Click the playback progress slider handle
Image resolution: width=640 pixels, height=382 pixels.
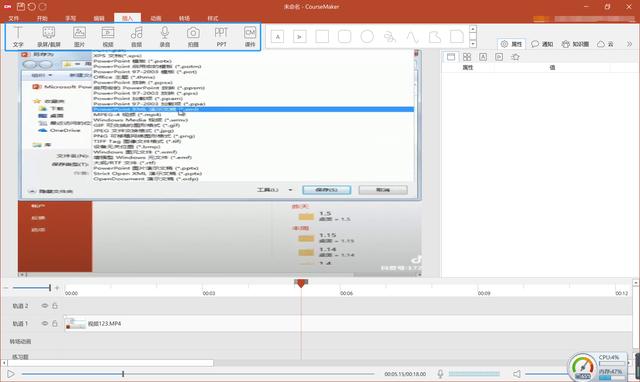click(x=123, y=374)
